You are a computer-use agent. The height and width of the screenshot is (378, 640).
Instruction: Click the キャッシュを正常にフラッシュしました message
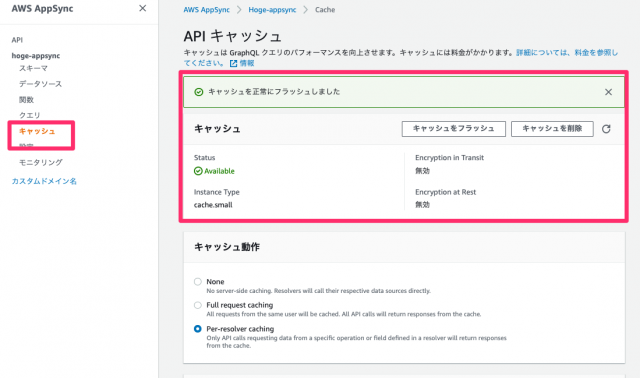tap(274, 92)
